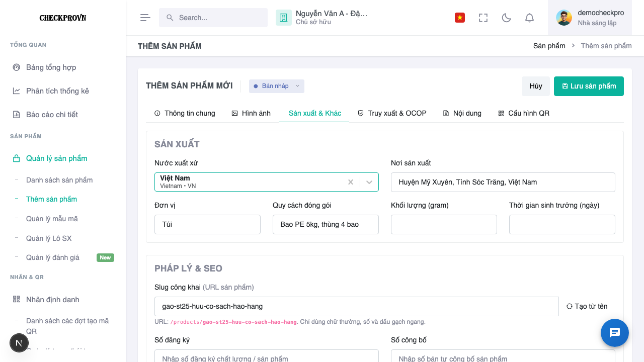The height and width of the screenshot is (362, 644).
Task: Expand the Nước xuất xứ dropdown arrow
Action: (x=369, y=182)
